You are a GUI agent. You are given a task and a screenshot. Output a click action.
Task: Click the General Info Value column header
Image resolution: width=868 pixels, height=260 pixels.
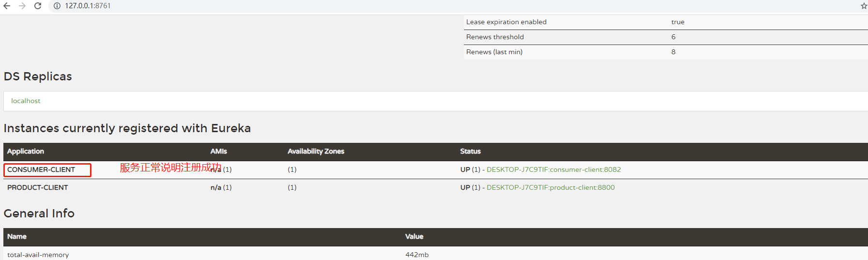(414, 236)
